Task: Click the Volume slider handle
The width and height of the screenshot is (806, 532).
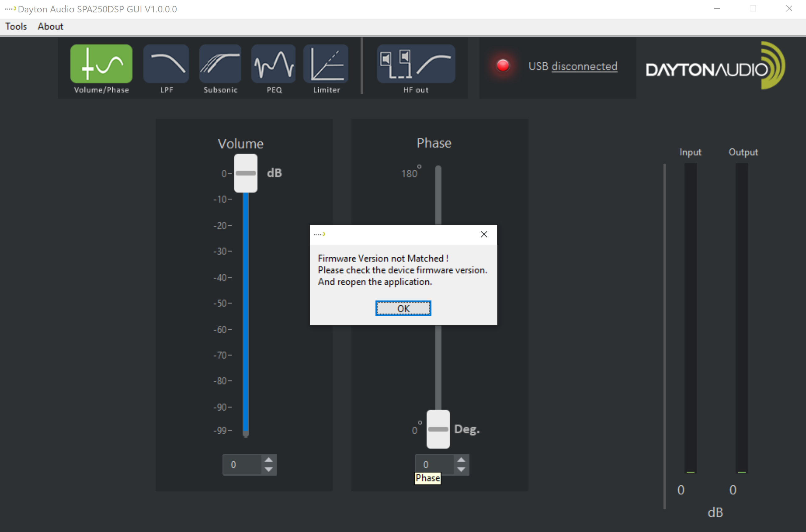Action: point(246,173)
